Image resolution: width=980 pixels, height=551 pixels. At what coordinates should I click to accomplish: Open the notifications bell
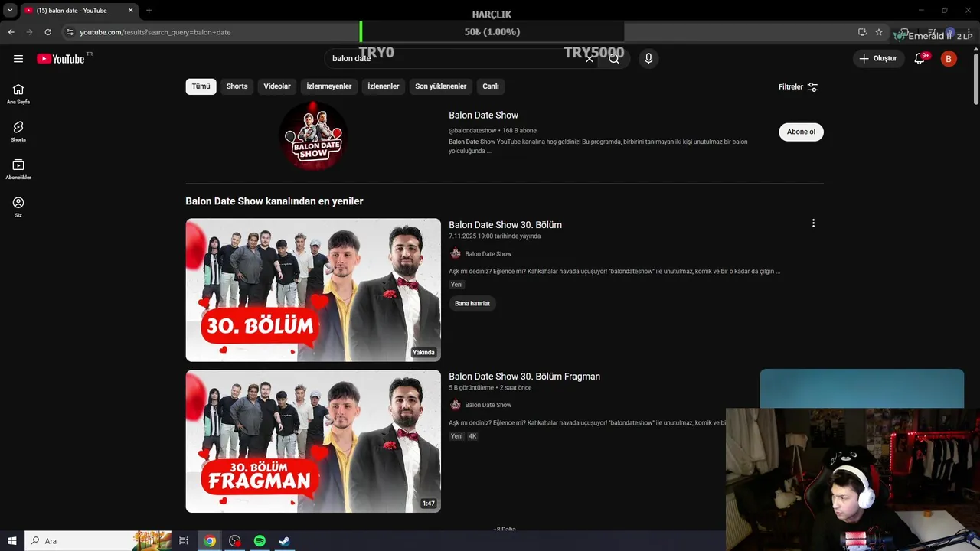pos(920,59)
